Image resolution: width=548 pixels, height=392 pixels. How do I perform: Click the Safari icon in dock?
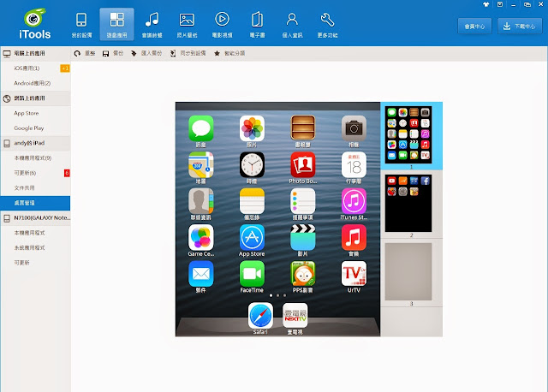[260, 316]
